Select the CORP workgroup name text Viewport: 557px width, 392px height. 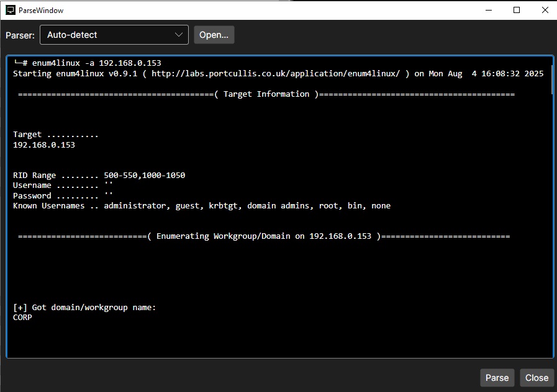[x=23, y=317]
